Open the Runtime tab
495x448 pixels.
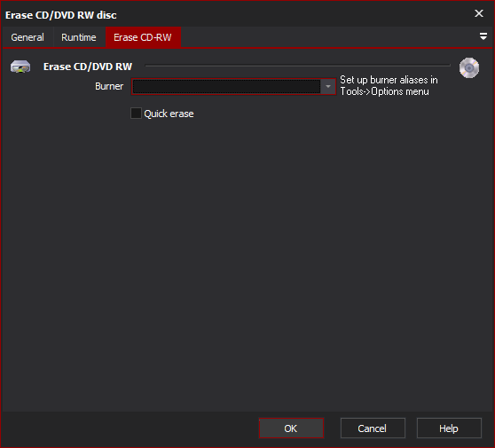(79, 37)
